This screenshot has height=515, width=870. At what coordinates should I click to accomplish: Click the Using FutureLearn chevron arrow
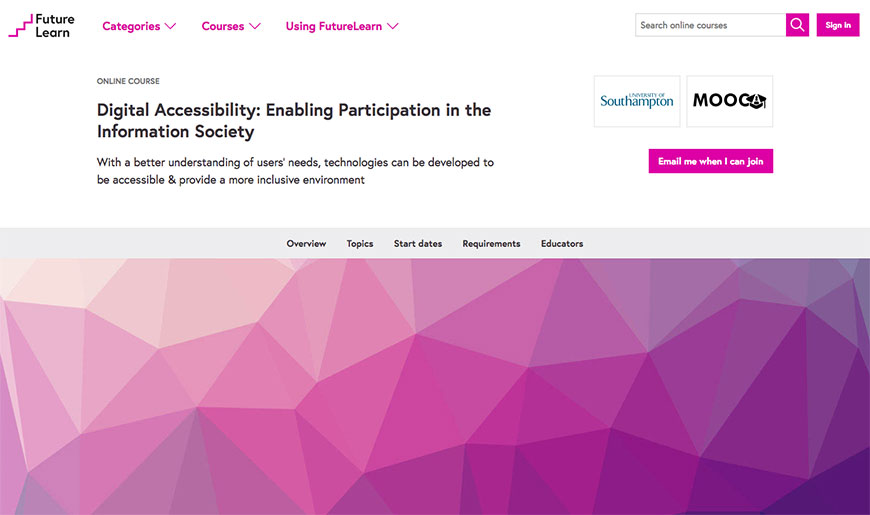393,26
